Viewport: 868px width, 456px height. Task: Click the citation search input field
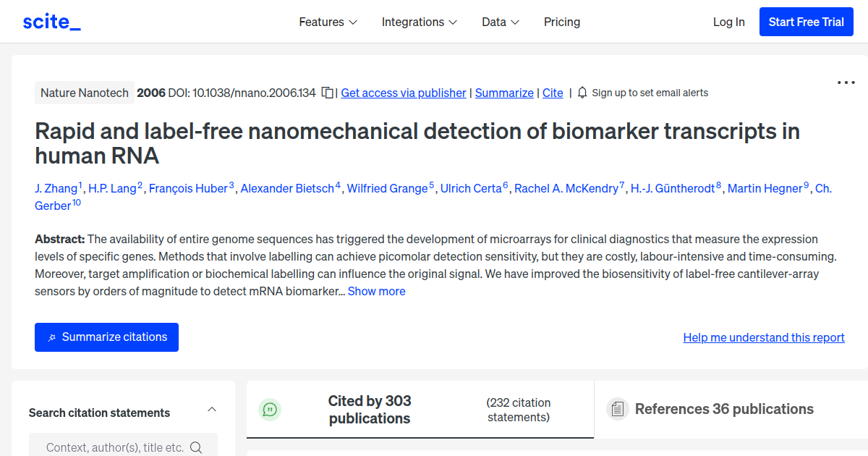(109, 447)
